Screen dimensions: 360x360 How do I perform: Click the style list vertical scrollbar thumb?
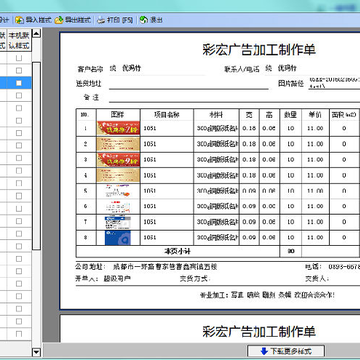point(36,156)
